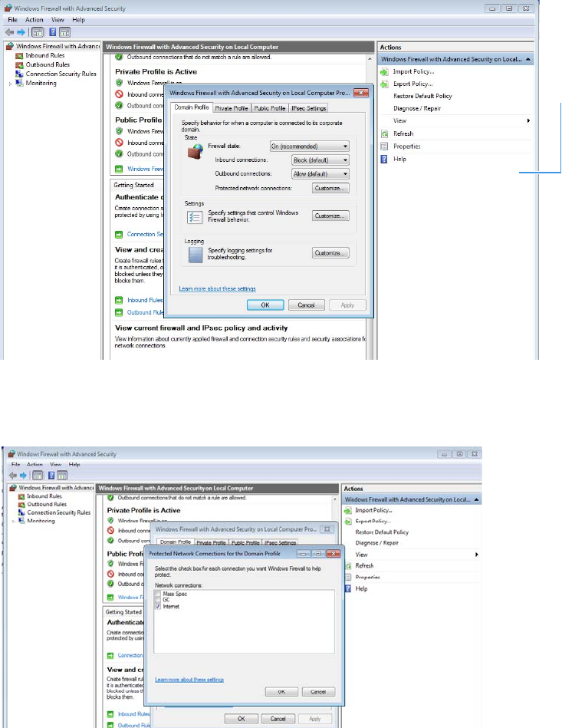This screenshot has height=728, width=562.
Task: Click Import Policy in the upper Actions pane
Action: (x=413, y=71)
